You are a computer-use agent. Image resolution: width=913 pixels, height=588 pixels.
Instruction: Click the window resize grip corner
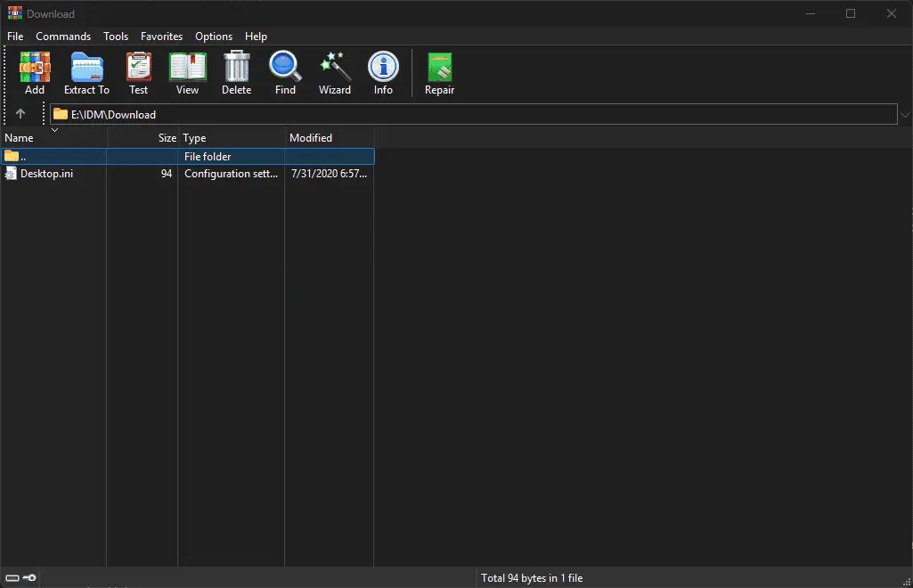click(907, 582)
